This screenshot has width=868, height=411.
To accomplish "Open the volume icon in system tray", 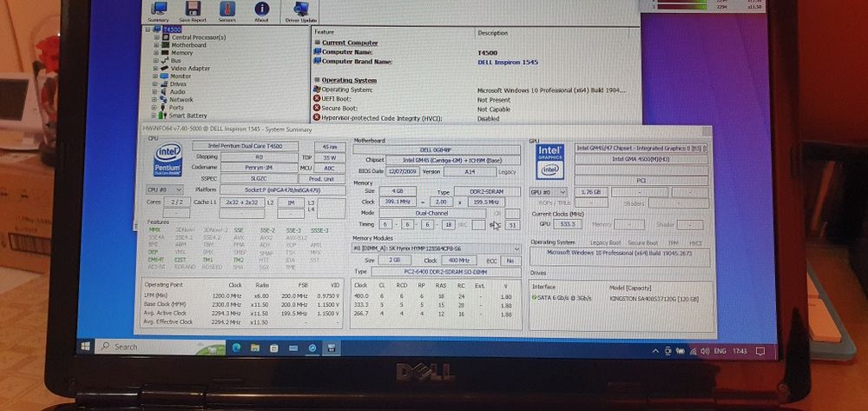I will point(705,351).
